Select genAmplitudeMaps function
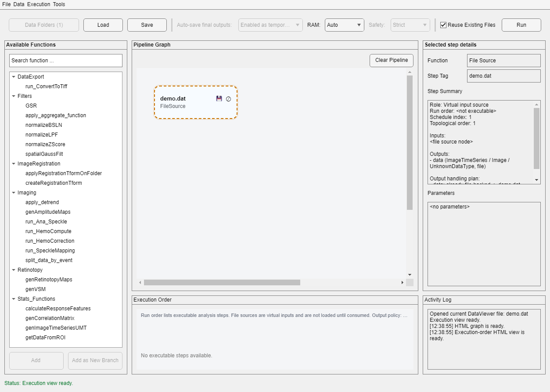Screen dimensions: 550x392 [48, 212]
